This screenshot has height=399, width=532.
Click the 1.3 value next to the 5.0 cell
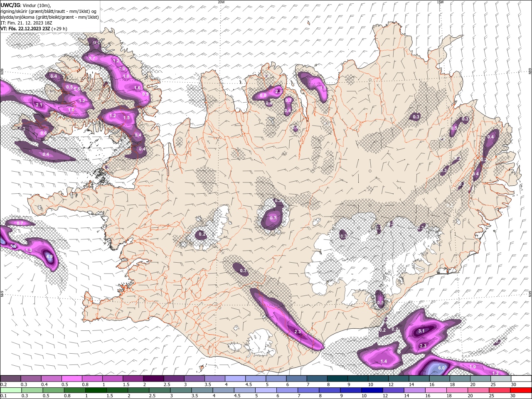[x=29, y=250]
